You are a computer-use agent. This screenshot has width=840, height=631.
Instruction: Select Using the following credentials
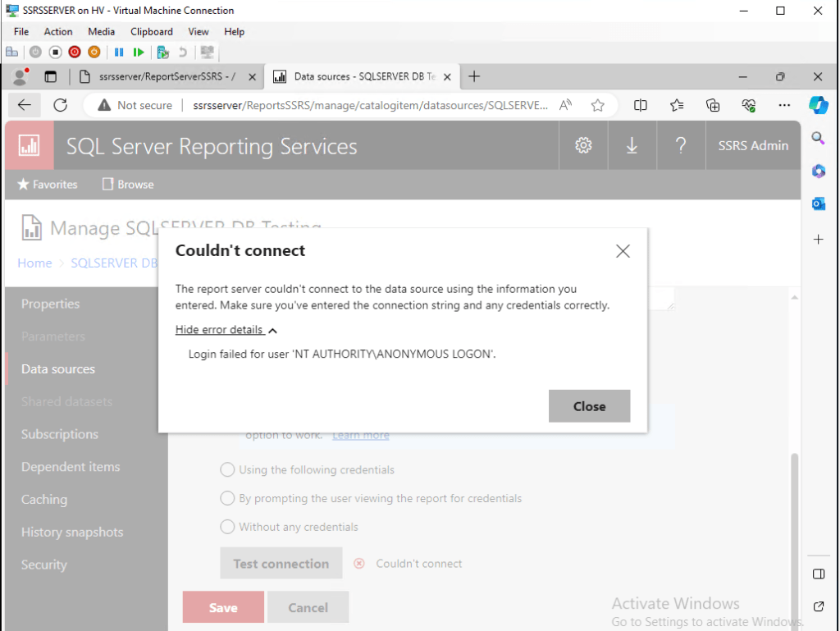[x=227, y=470]
